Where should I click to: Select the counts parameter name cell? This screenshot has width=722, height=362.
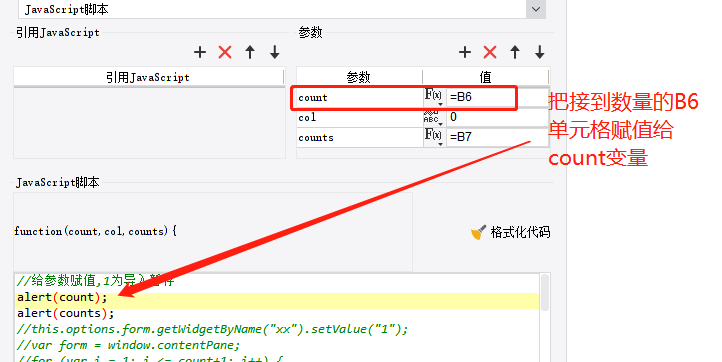[360, 137]
